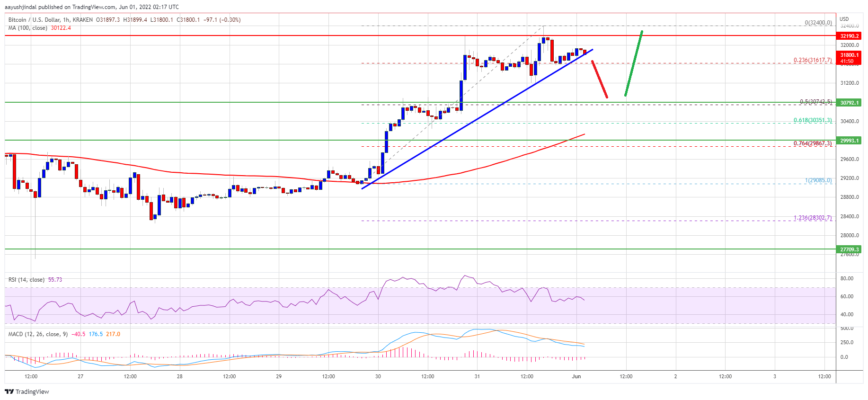The image size is (868, 400).
Task: Click the green 29993.1 price tag
Action: tap(849, 141)
